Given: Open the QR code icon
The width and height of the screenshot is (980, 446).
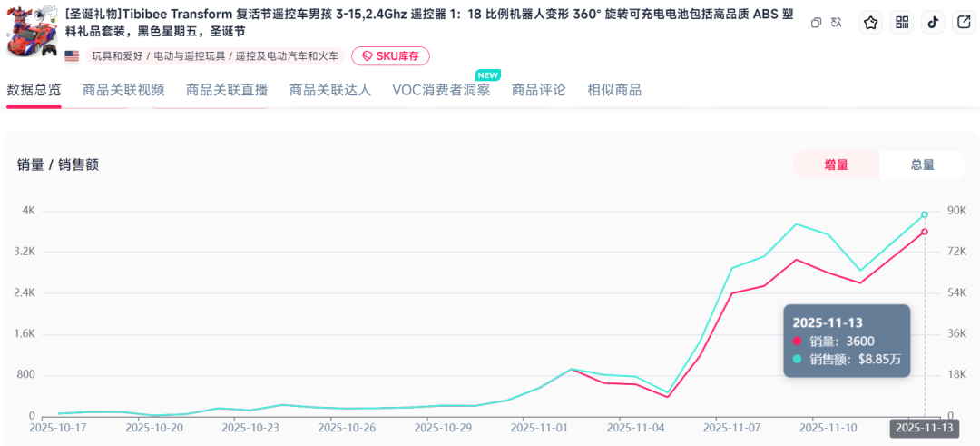Looking at the screenshot, I should pos(902,24).
